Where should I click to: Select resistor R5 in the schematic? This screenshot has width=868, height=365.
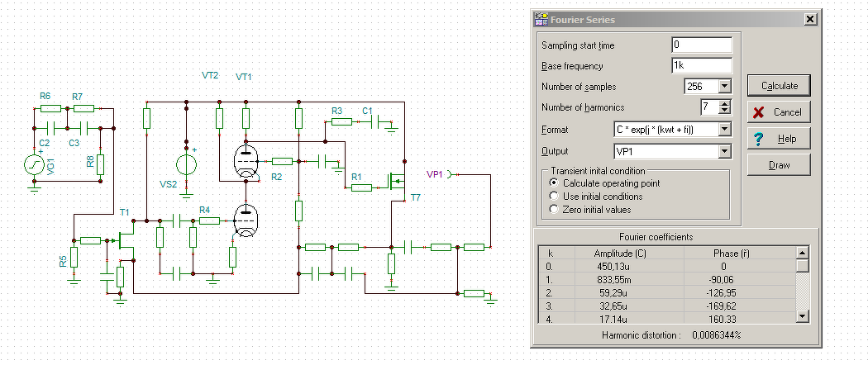pyautogui.click(x=74, y=257)
